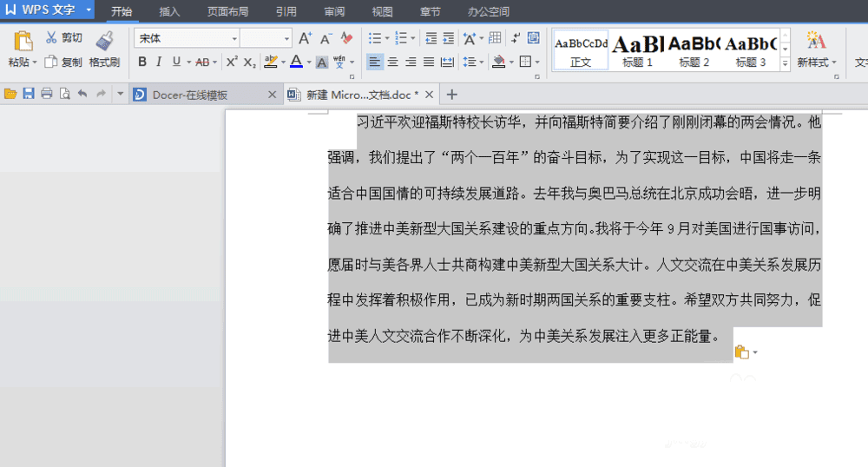The image size is (868, 467).
Task: Toggle Italic formatting
Action: click(160, 62)
